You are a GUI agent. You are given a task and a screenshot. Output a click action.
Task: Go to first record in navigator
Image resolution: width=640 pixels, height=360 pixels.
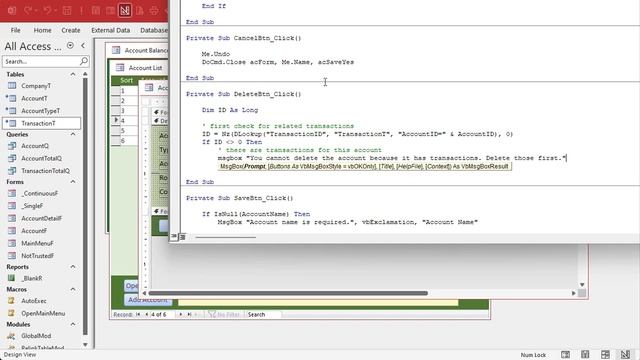click(x=138, y=314)
